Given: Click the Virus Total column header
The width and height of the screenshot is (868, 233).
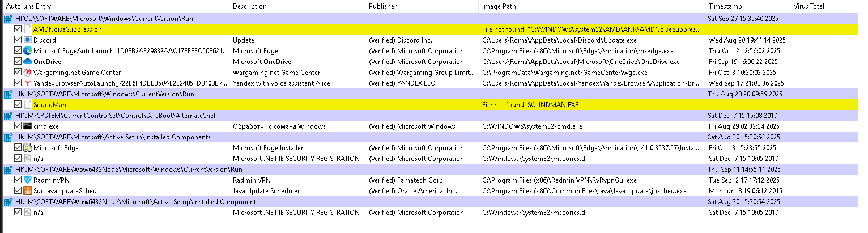Looking at the screenshot, I should coord(824,6).
